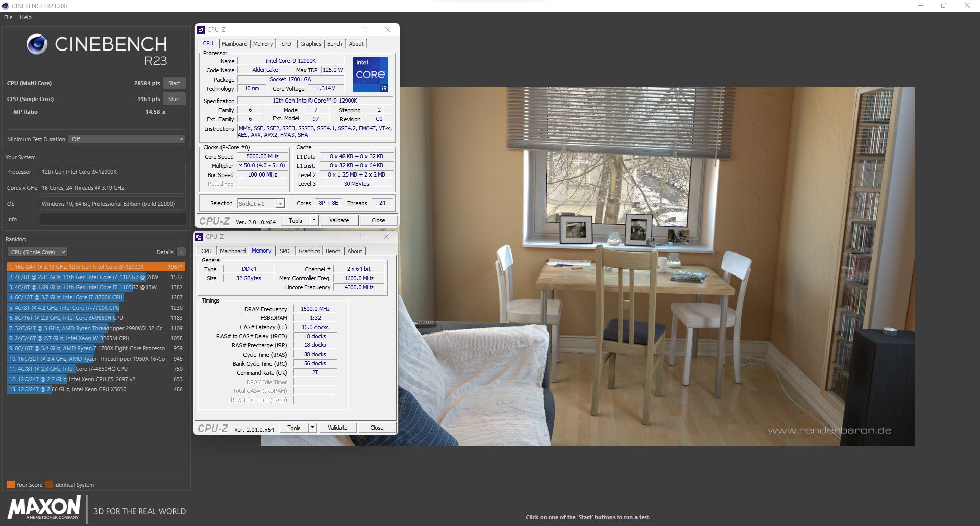980x526 pixels.
Task: Click inside the Info text field
Action: coord(112,219)
